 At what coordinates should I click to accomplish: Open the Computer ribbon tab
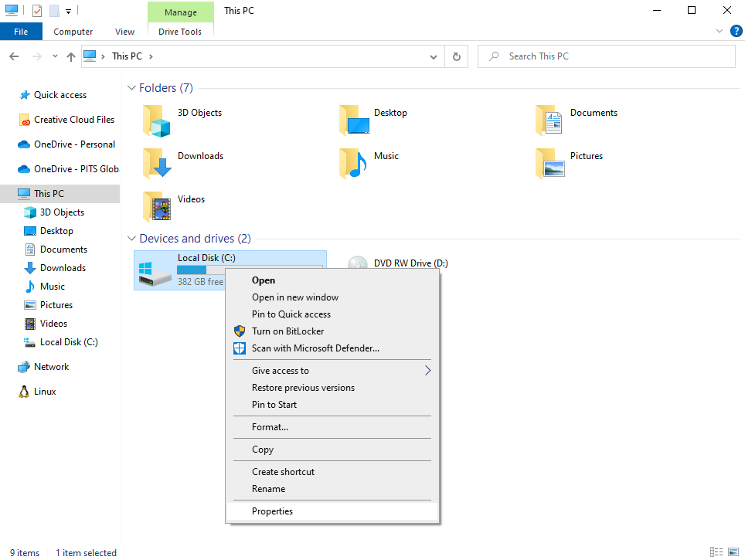point(73,32)
